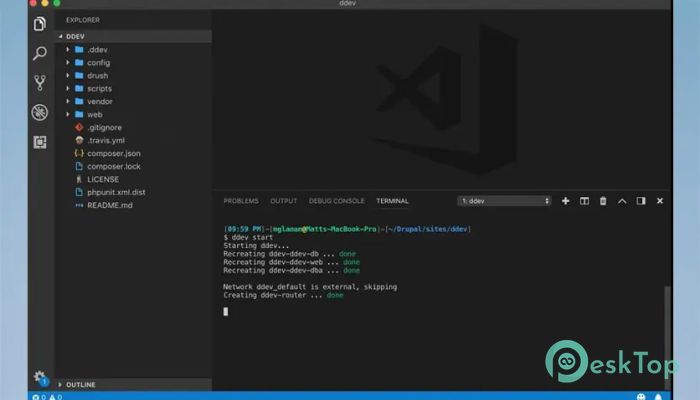Create a new terminal with plus icon
700x400 pixels.
565,201
